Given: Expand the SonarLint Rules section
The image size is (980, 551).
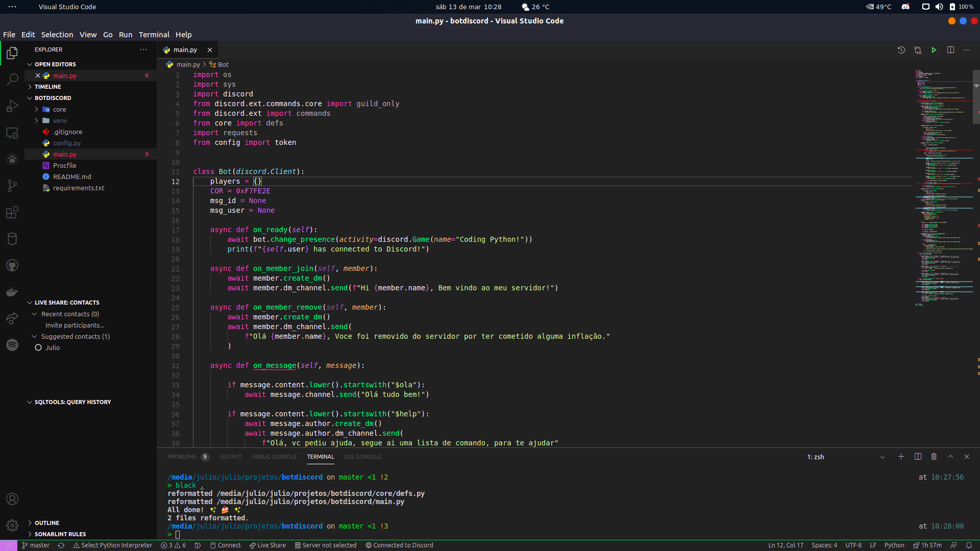Looking at the screenshot, I should (x=91, y=534).
